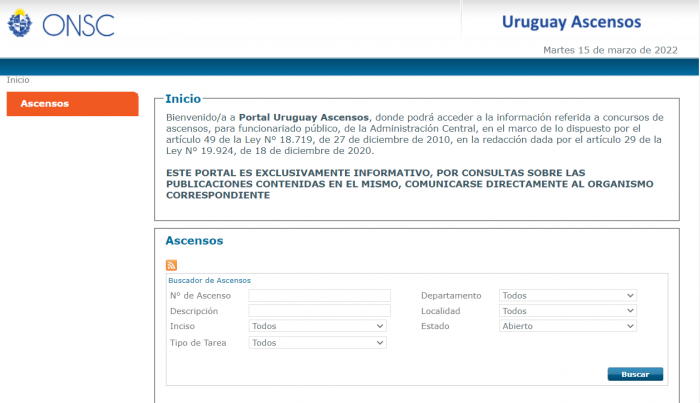Focus the Nº de Ascenso input field

320,295
